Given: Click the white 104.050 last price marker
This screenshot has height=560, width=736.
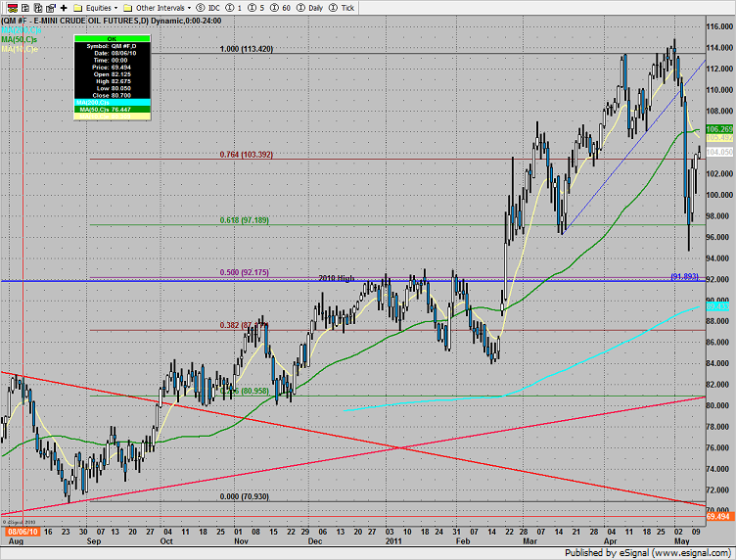Looking at the screenshot, I should [719, 152].
